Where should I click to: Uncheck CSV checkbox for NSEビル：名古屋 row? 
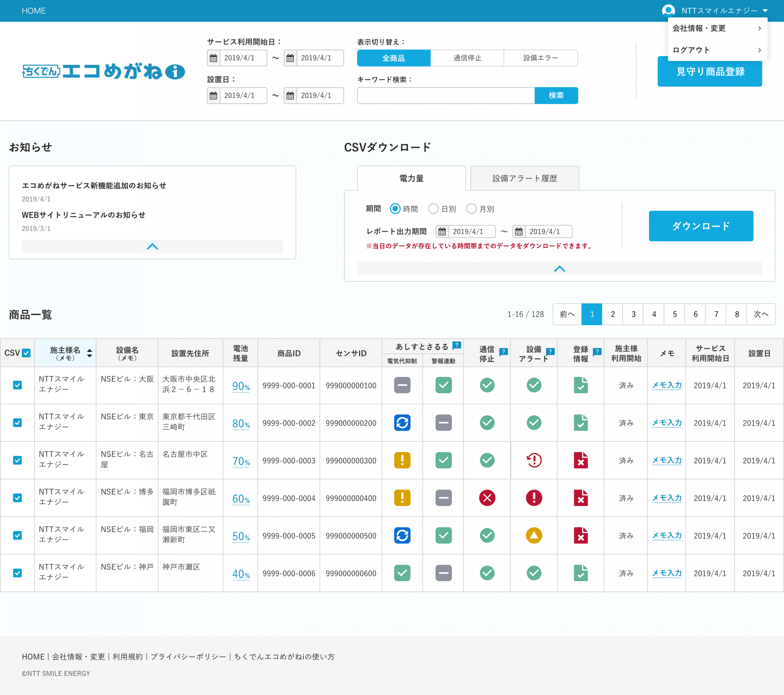17,460
